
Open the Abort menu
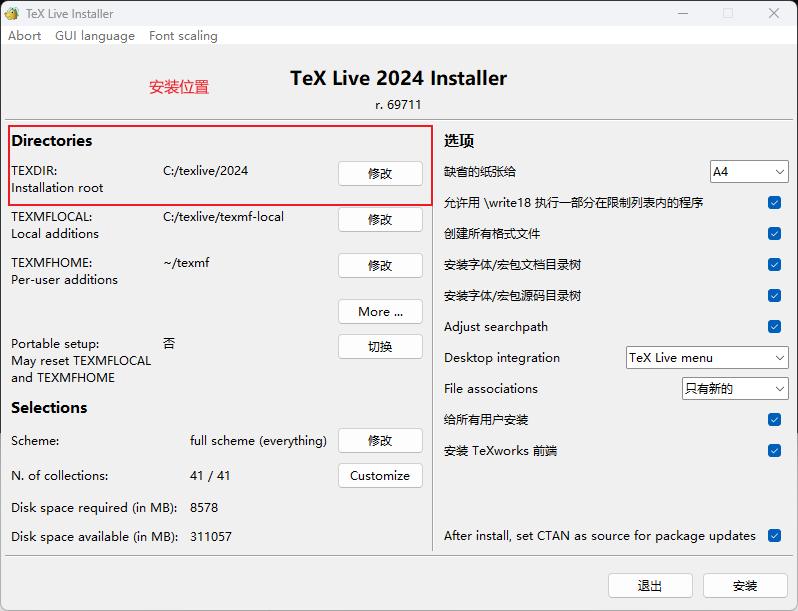pyautogui.click(x=24, y=36)
